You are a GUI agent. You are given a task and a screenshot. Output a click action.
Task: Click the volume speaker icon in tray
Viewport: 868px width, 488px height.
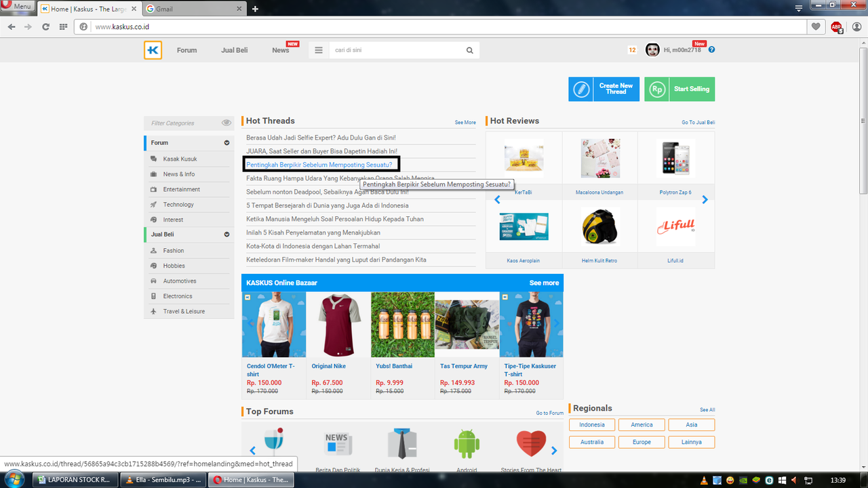(795, 480)
